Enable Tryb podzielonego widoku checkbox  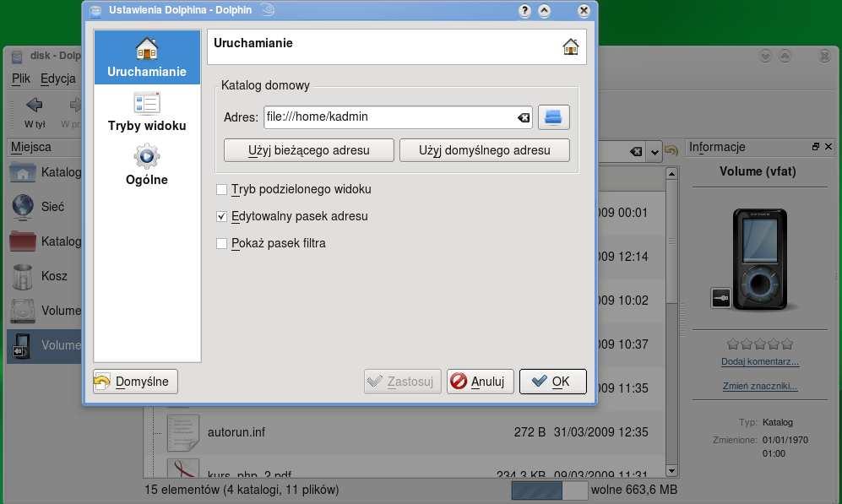tap(221, 189)
